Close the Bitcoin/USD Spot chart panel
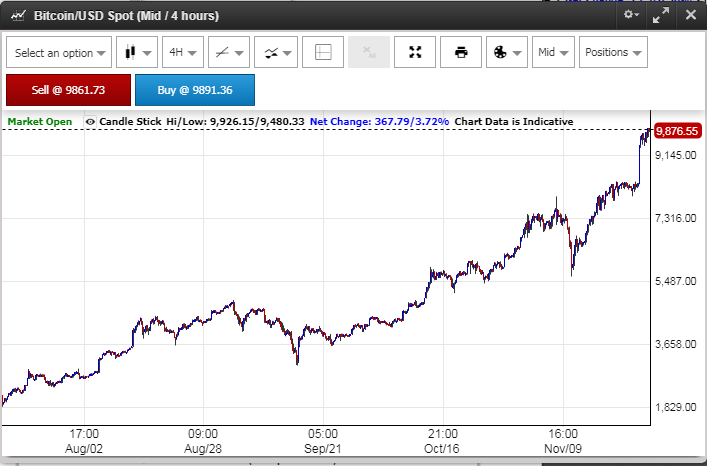 [690, 15]
